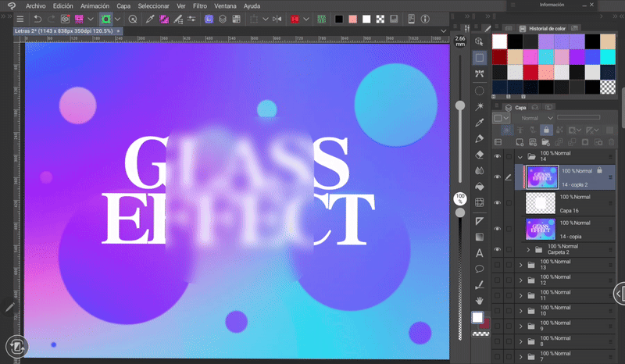Choose the Eyedropper tool
Image resolution: width=625 pixels, height=364 pixels.
(x=480, y=123)
